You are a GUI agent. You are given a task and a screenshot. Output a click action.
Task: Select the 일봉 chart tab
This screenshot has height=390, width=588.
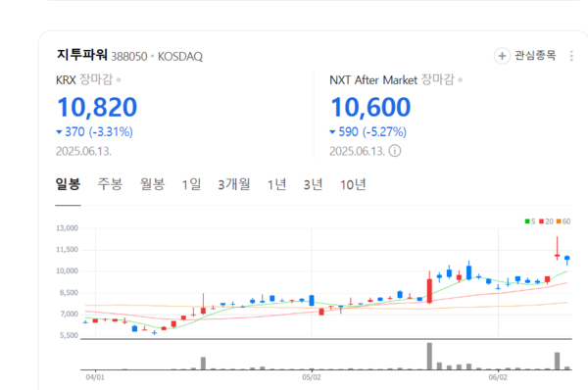68,184
